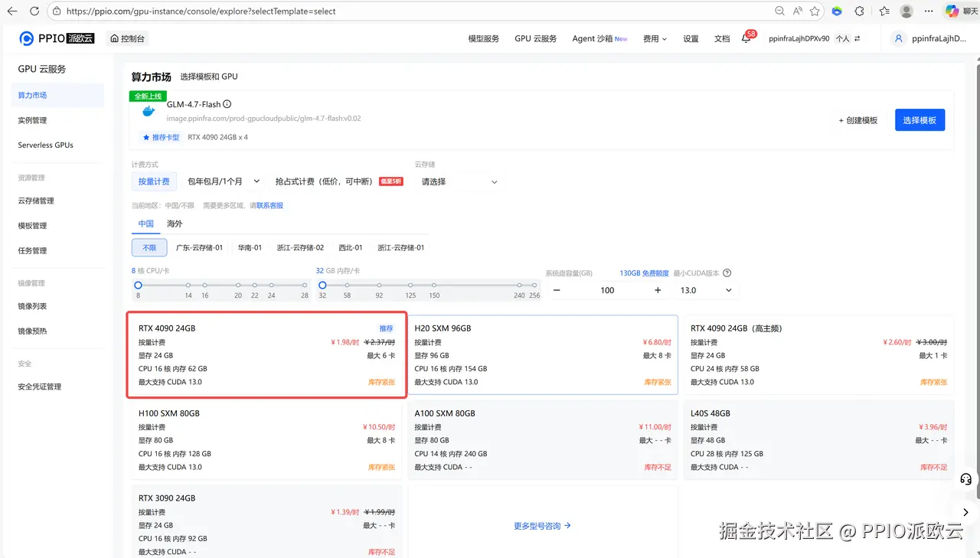Image resolution: width=980 pixels, height=558 pixels.
Task: Open the customer service headset icon
Action: click(965, 479)
